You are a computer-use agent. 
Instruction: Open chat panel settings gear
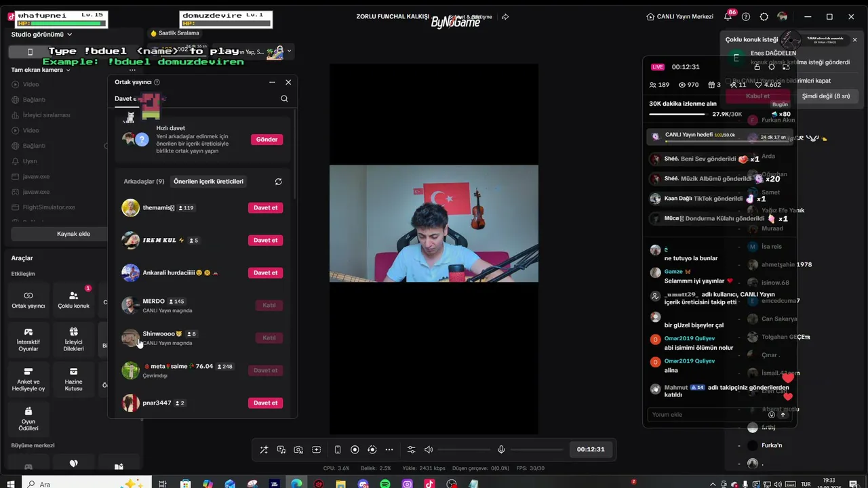pyautogui.click(x=772, y=67)
